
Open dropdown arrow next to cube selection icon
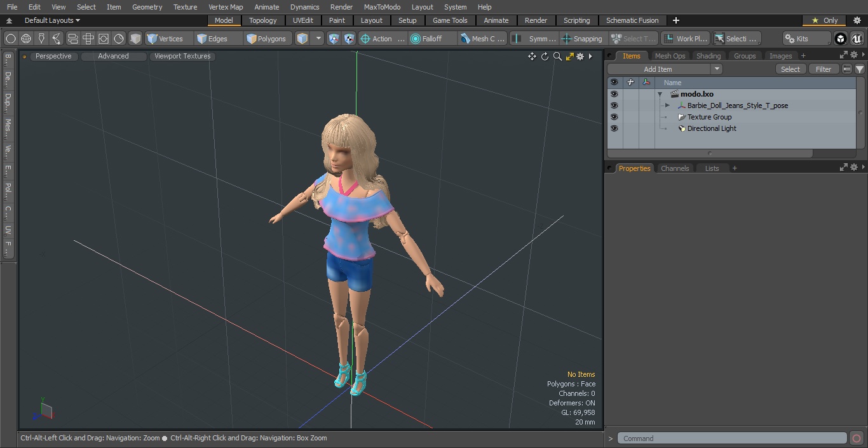point(319,39)
